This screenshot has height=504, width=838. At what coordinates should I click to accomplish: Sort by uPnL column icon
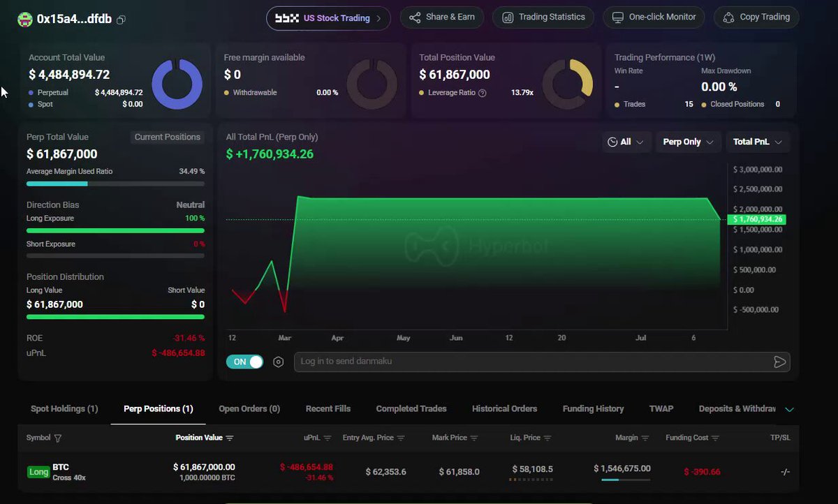328,438
